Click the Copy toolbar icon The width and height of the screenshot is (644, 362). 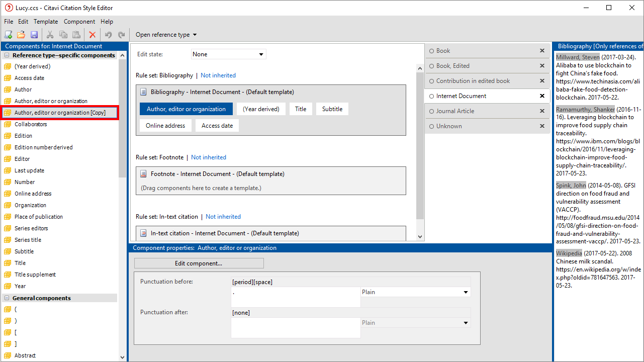coord(63,35)
